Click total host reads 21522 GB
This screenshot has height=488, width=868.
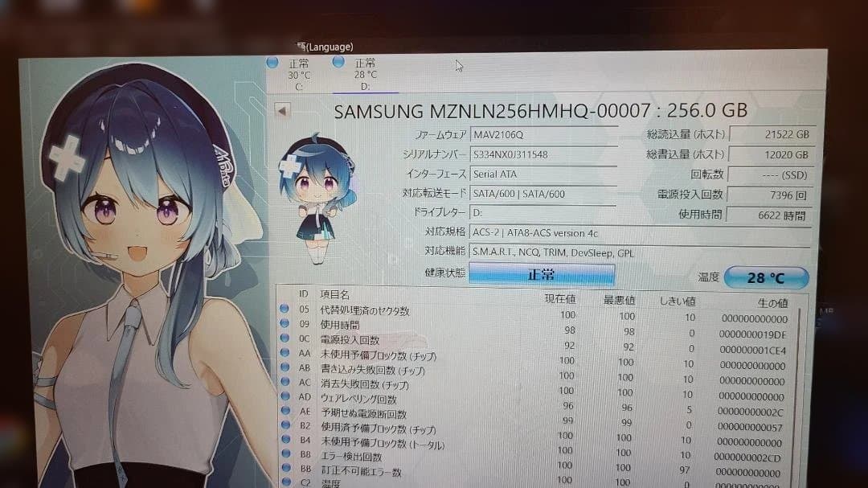pyautogui.click(x=772, y=134)
